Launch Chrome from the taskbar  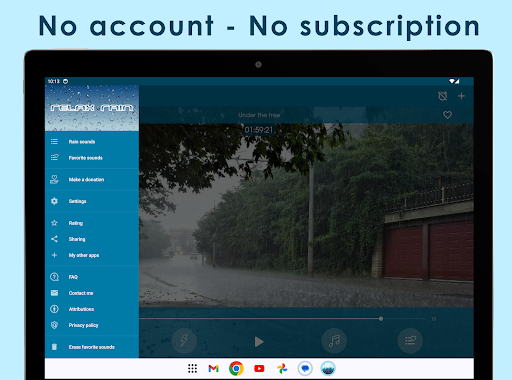[236, 368]
